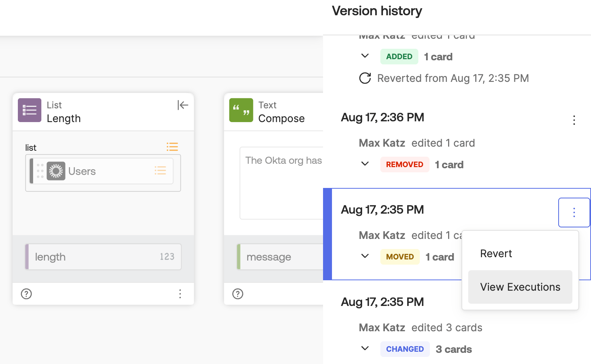The width and height of the screenshot is (591, 364).
Task: Expand the MOVED 1 card entry
Action: click(x=365, y=256)
